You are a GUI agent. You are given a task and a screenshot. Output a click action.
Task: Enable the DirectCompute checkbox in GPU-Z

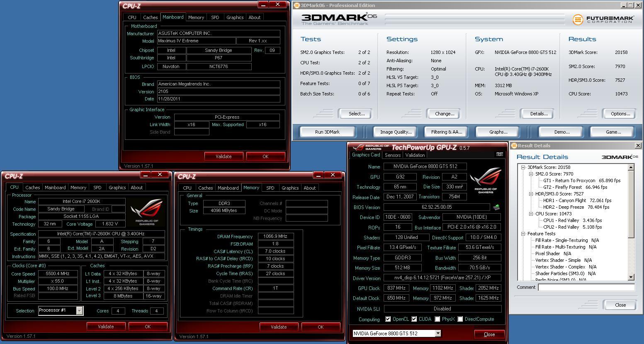click(460, 319)
